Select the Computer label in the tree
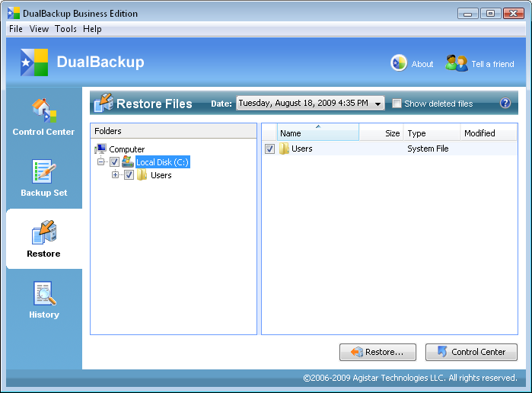 point(127,149)
